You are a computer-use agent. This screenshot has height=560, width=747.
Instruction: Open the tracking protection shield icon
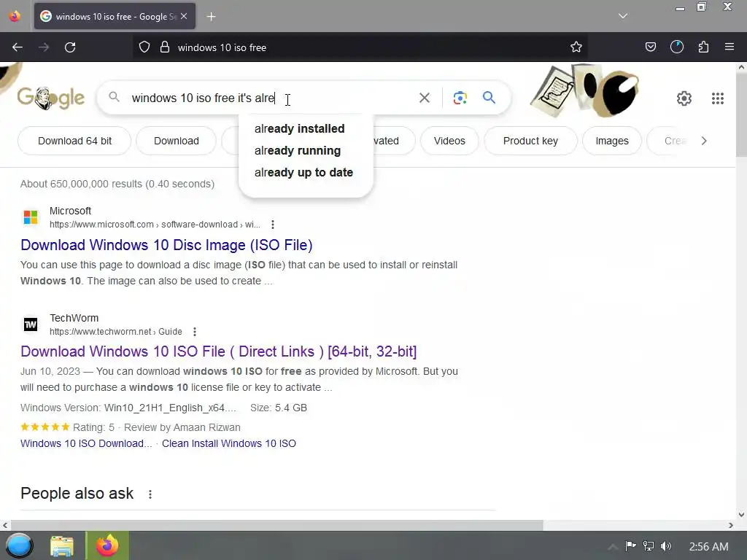144,47
